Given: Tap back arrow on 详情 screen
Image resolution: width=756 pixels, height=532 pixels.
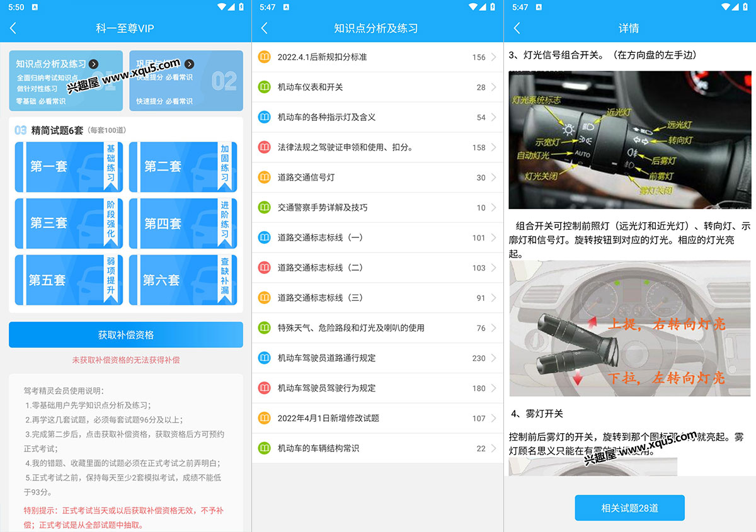Looking at the screenshot, I should point(517,28).
